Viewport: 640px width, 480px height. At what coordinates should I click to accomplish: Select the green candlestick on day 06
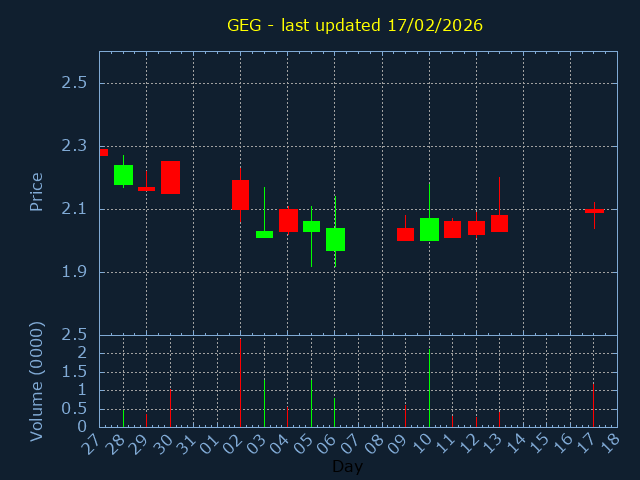pos(335,239)
